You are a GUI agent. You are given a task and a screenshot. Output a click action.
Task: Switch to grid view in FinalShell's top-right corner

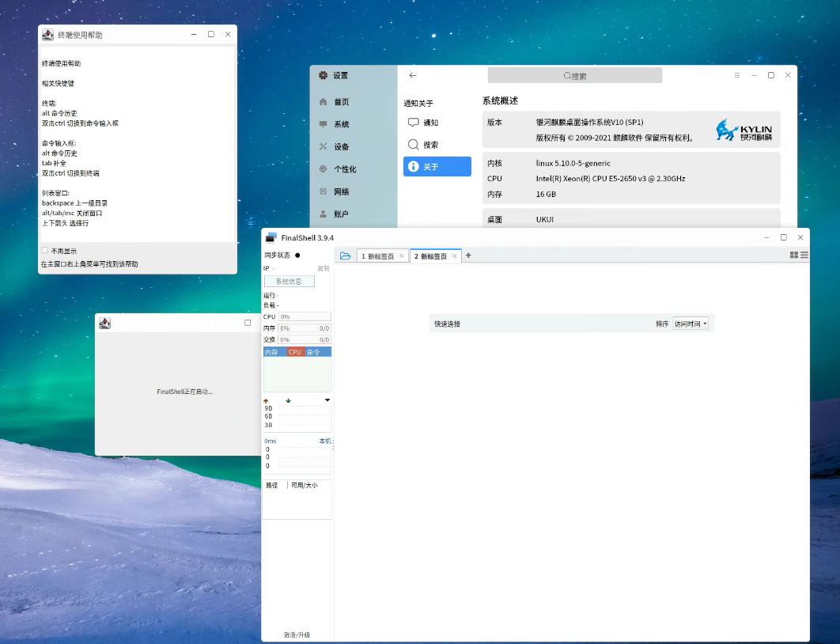[794, 255]
